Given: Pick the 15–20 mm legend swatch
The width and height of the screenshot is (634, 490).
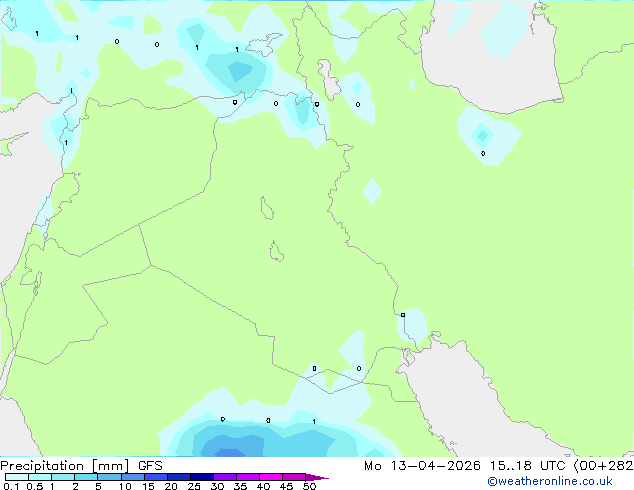Looking at the screenshot, I should tap(156, 477).
